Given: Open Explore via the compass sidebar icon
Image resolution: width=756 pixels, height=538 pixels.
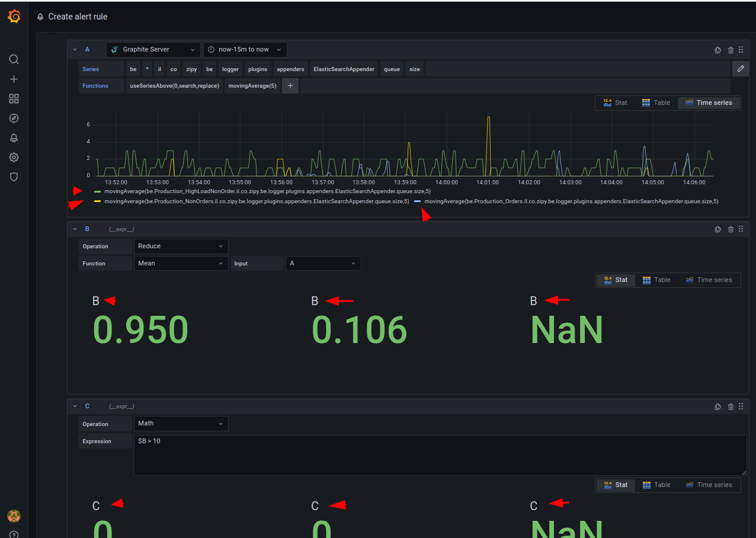Looking at the screenshot, I should [14, 118].
